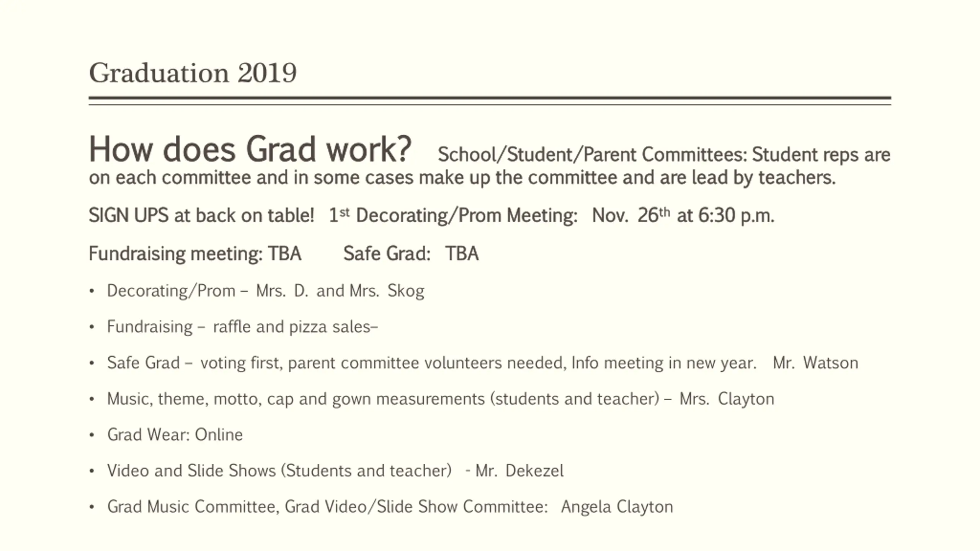Select the "raffle and pizza sales" bullet
980x551 pixels.
[x=295, y=327]
